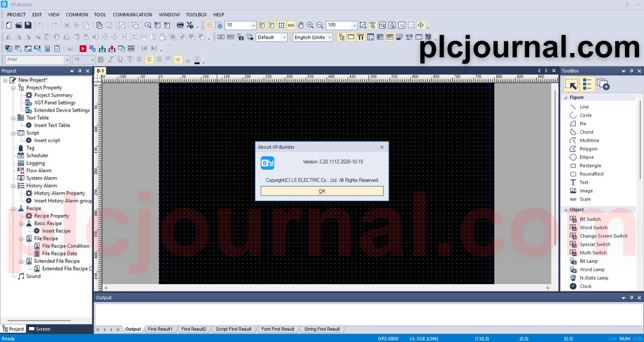Viewport: 644px width, 342px height.
Task: Click the canvas horizontal scrollbar right arrow
Action: 548,288
